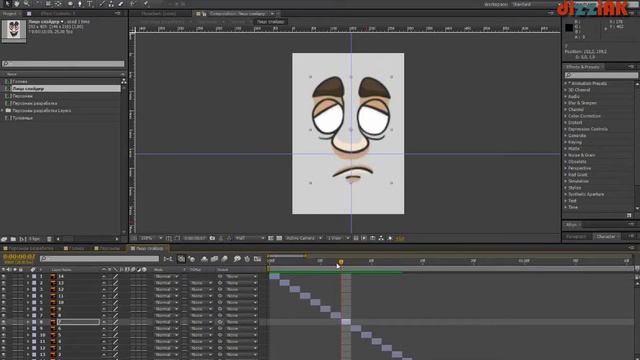Toggle region of interest in viewer
Viewport: 640px width, 360px height.
(271, 238)
